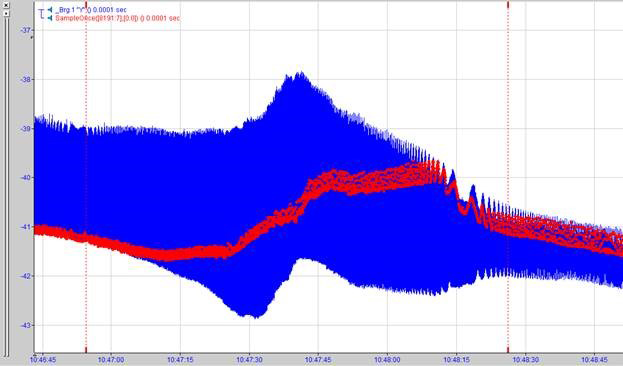Screen dimensions: 623x366
Task: Click the right red cursor tick on the time axis
Action: point(508,350)
